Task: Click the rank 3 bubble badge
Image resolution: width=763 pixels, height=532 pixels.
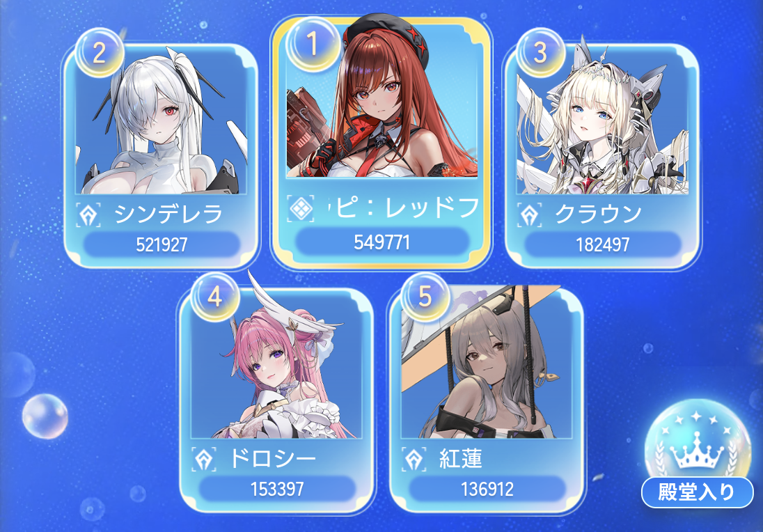Action: [x=541, y=52]
